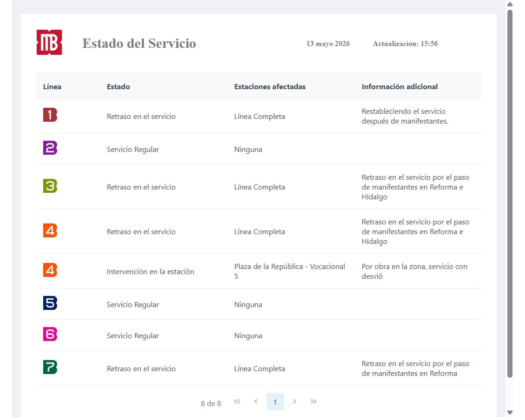The image size is (525, 420).
Task: Select the Line 7 dark green icon
Action: pyautogui.click(x=50, y=367)
